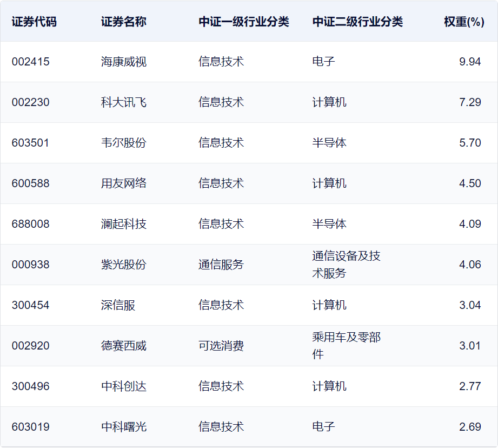The image size is (498, 448).
Task: Click the 德赛西威 stock name
Action: pos(123,346)
